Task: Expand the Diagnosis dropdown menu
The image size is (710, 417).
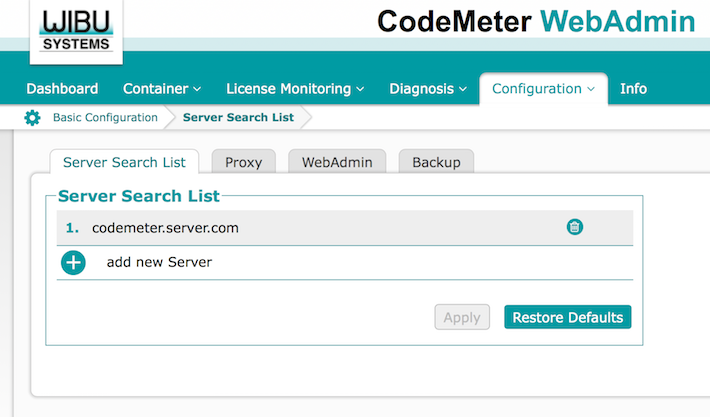Action: [428, 89]
